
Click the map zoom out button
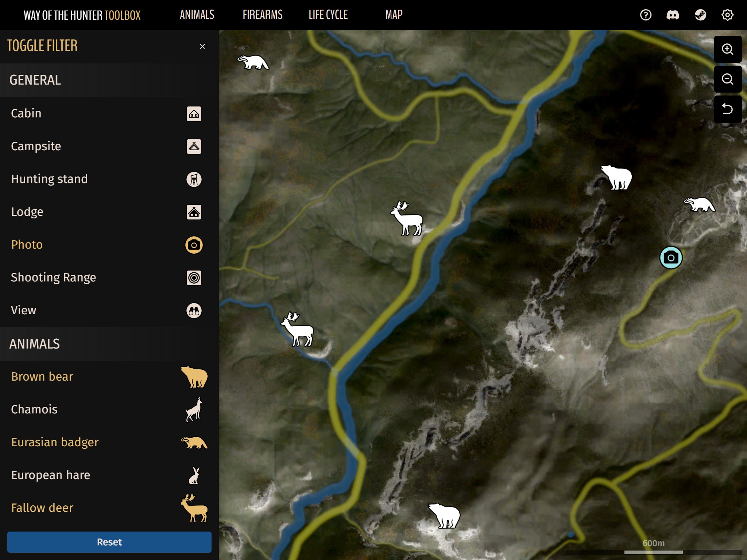(x=727, y=79)
